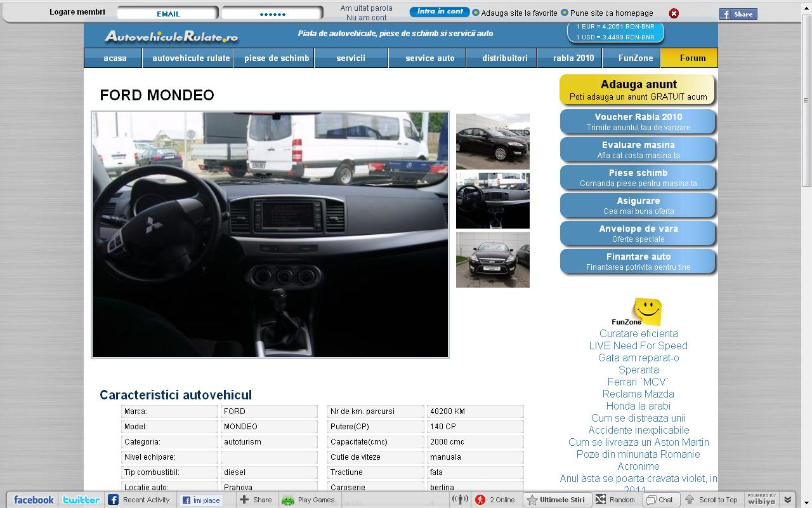The width and height of the screenshot is (812, 508).
Task: Click the 'Adauga anunt' yellow button
Action: pos(638,90)
